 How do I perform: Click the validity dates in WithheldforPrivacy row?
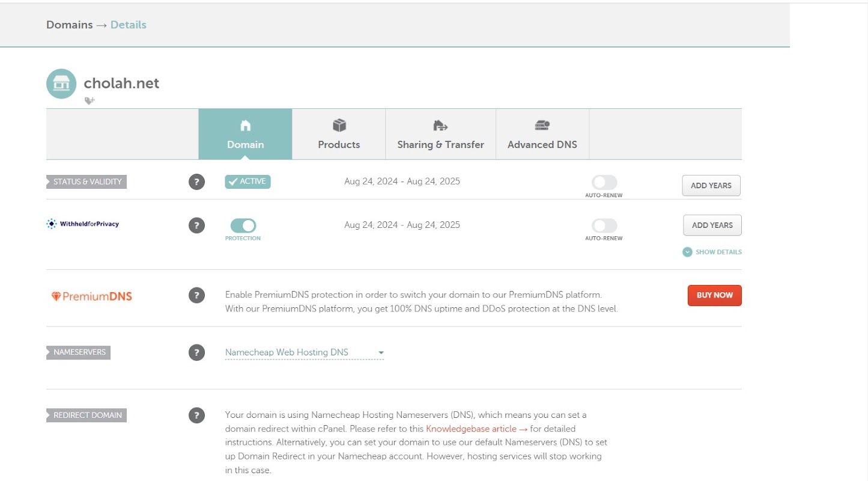(x=402, y=225)
